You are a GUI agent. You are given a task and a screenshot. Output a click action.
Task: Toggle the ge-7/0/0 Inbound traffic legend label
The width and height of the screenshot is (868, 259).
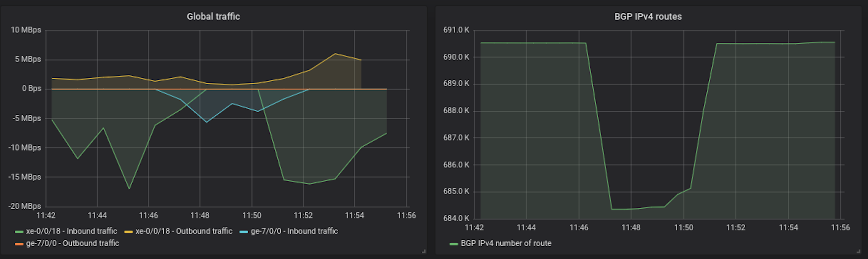[x=294, y=231]
